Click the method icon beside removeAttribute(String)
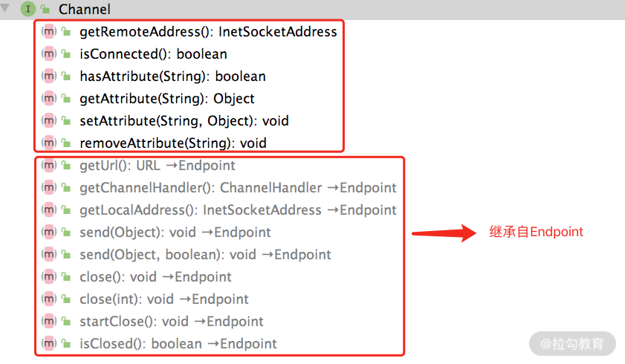 (x=49, y=143)
